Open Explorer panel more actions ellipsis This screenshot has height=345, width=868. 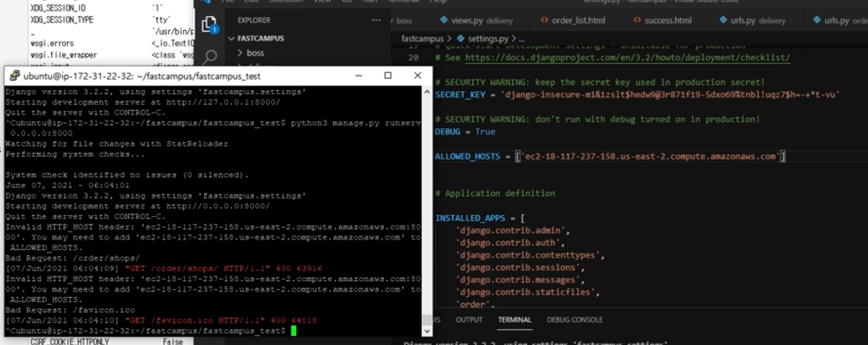click(376, 20)
